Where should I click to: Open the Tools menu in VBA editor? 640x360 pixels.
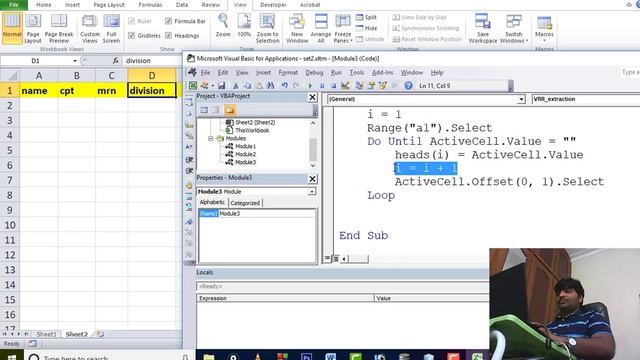click(x=357, y=72)
